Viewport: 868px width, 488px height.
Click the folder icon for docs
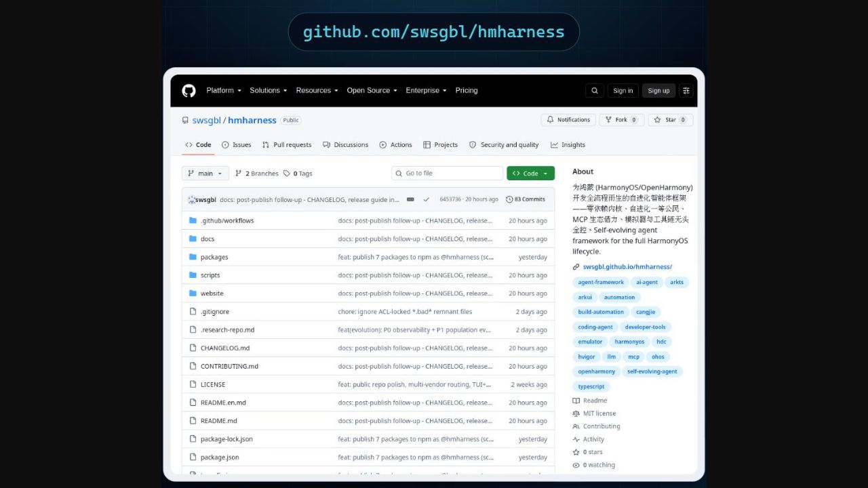point(193,239)
